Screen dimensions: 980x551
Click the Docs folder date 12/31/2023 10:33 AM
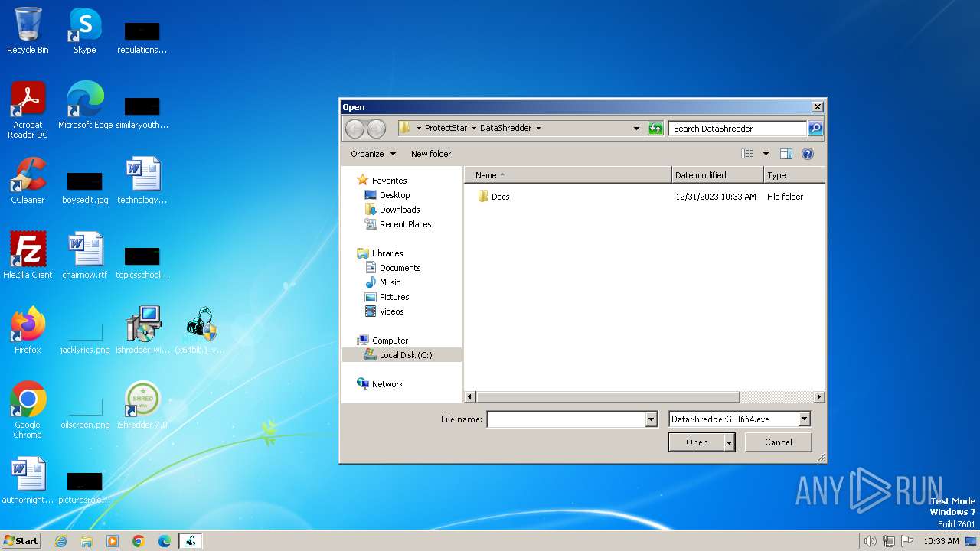(x=716, y=197)
